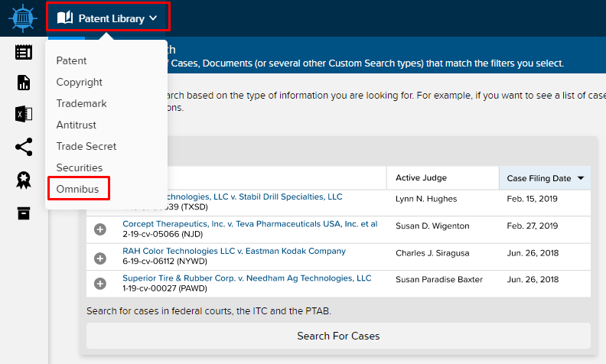Open Corcept Therapeutics v. Teva Pharmaceuticals link
Screen dimensions: 606x364
coord(250,224)
